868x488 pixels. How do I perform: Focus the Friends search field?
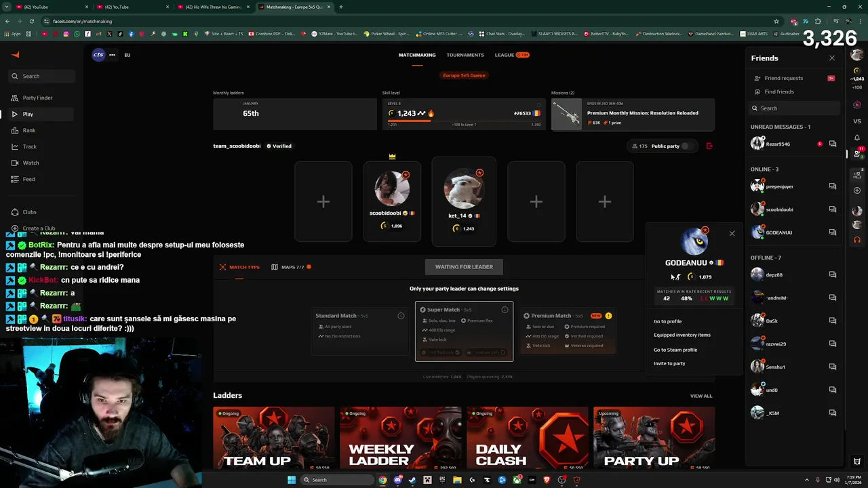point(795,108)
